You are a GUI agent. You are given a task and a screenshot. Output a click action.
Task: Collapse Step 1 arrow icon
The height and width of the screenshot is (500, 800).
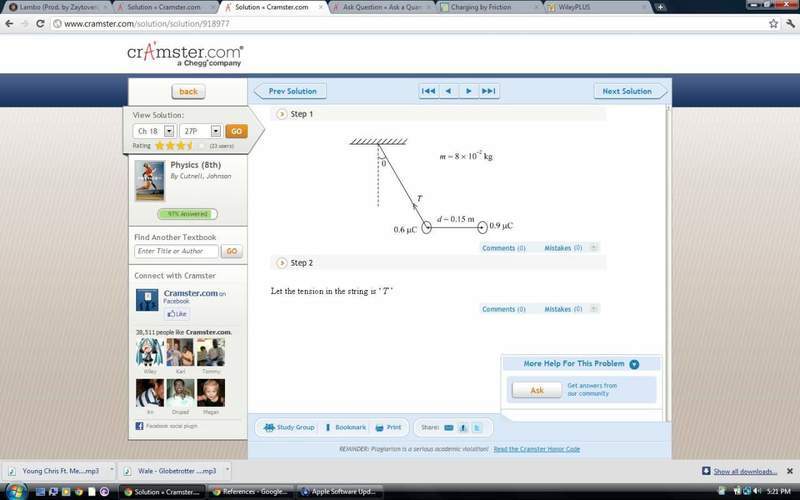(x=281, y=114)
